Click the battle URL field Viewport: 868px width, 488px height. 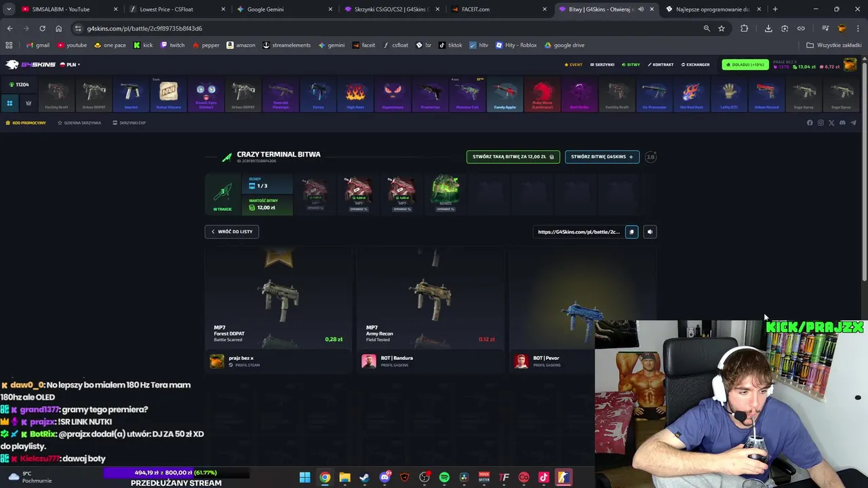click(578, 232)
